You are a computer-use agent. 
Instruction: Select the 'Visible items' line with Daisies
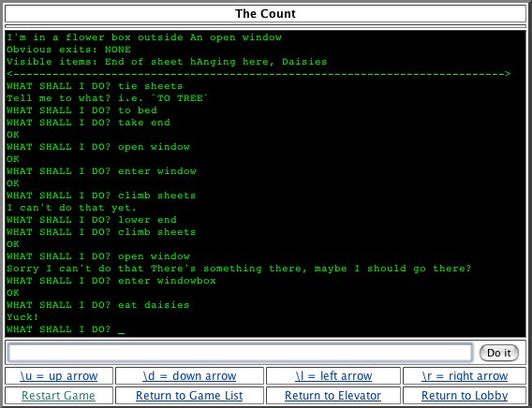[x=167, y=62]
